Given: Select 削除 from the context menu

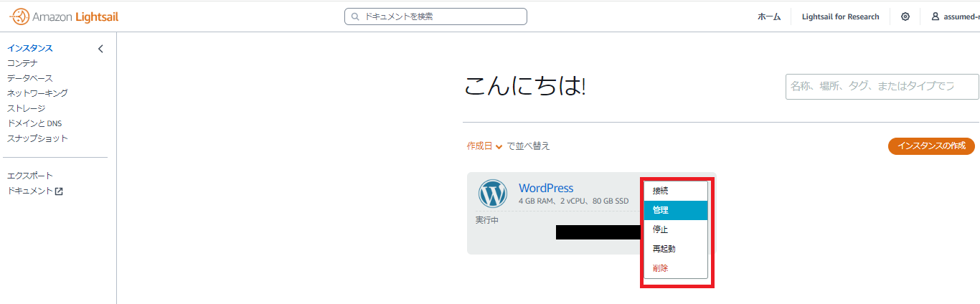Looking at the screenshot, I should 676,268.
